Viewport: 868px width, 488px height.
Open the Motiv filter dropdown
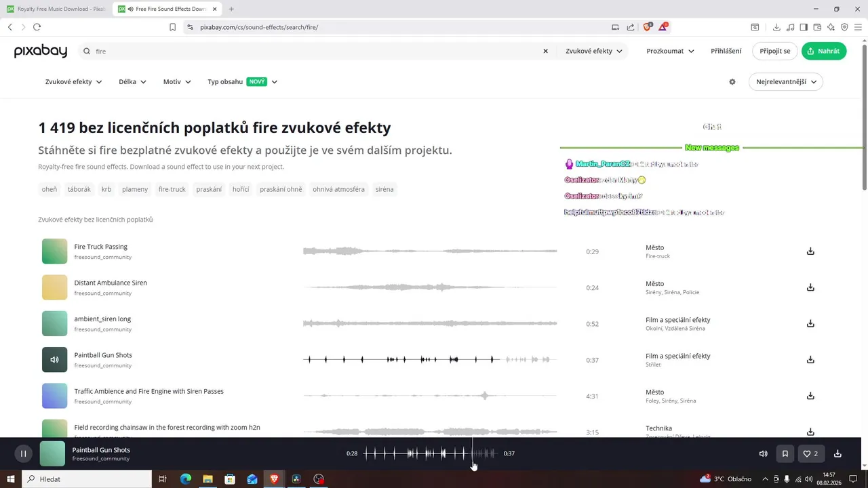177,82
